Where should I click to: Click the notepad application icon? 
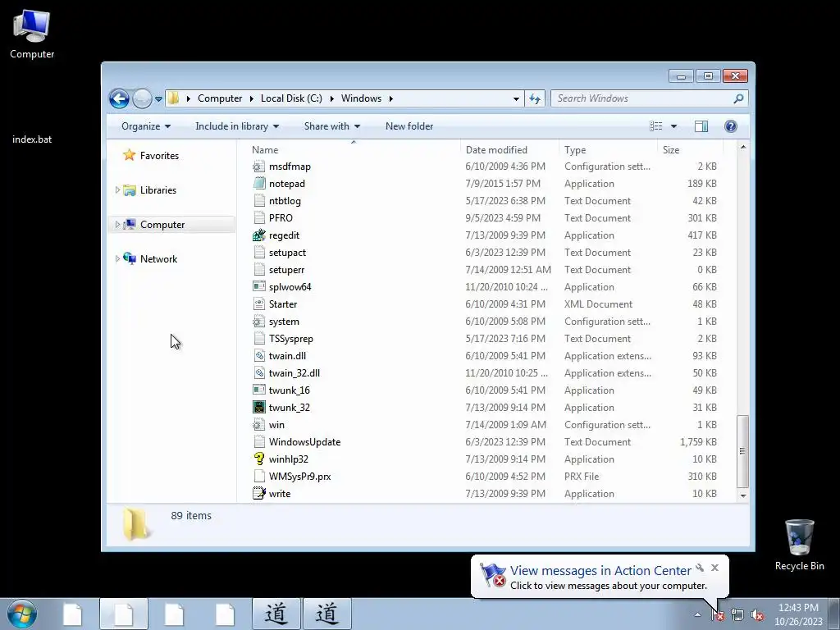pos(258,184)
